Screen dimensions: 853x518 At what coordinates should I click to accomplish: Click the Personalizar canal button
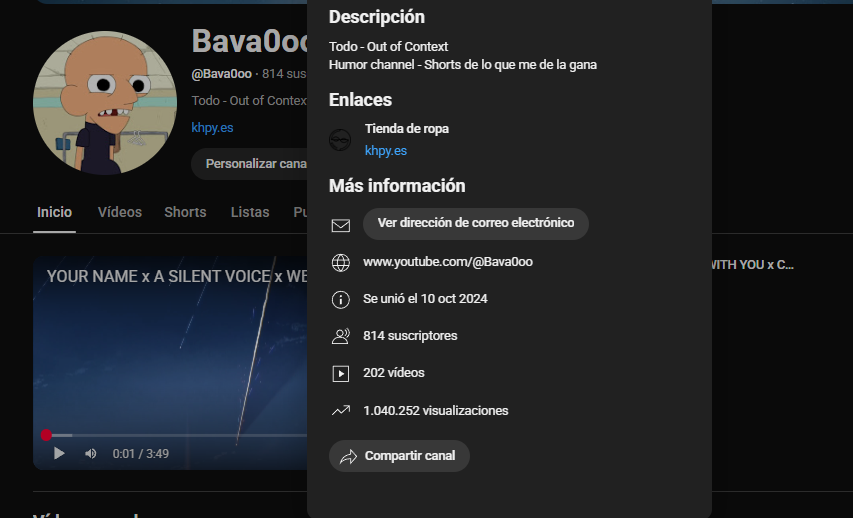click(x=249, y=164)
